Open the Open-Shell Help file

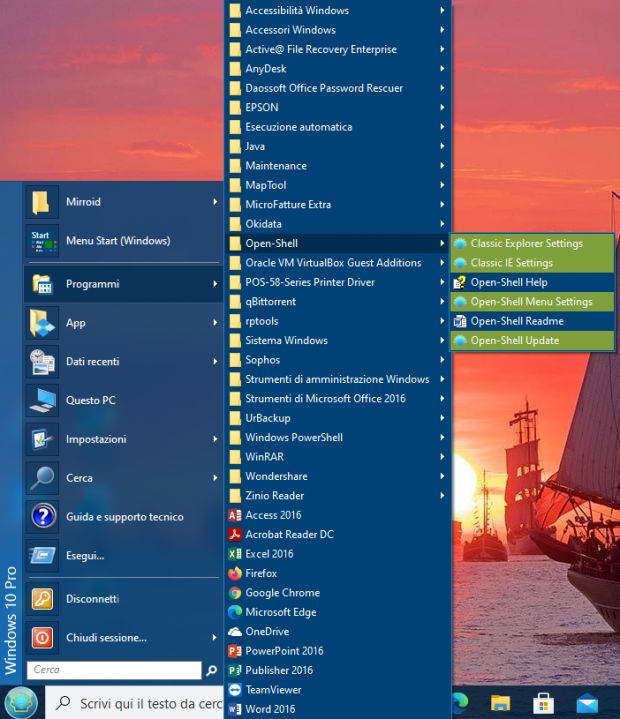532,282
